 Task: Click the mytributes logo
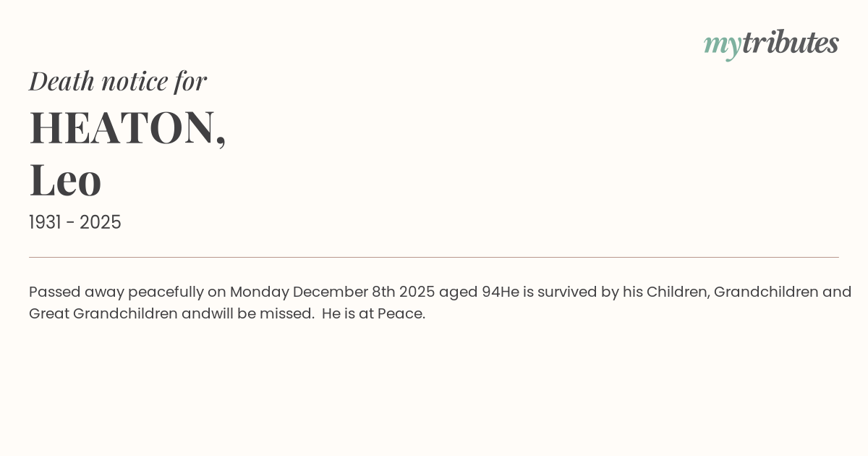771,43
